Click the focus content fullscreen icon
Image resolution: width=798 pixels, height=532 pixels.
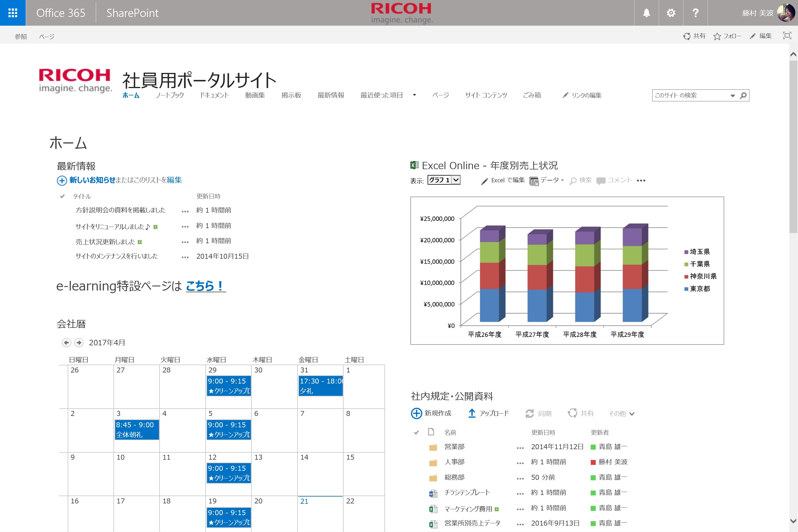coord(787,36)
